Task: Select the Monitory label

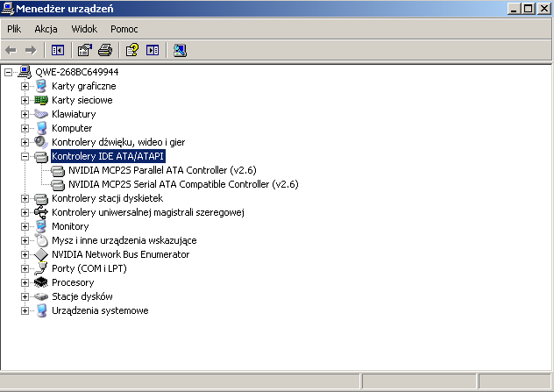Action: pyautogui.click(x=70, y=226)
